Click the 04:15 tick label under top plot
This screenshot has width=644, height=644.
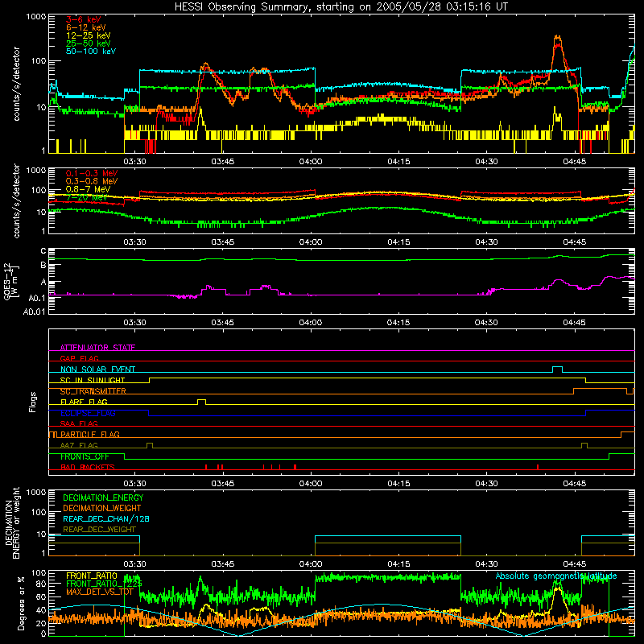pyautogui.click(x=398, y=162)
